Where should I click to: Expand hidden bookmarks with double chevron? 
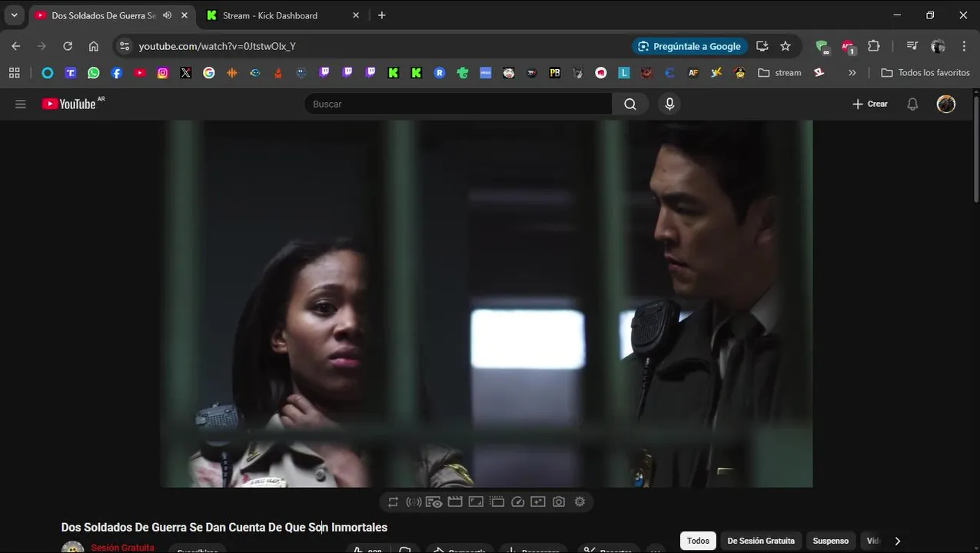(x=852, y=73)
